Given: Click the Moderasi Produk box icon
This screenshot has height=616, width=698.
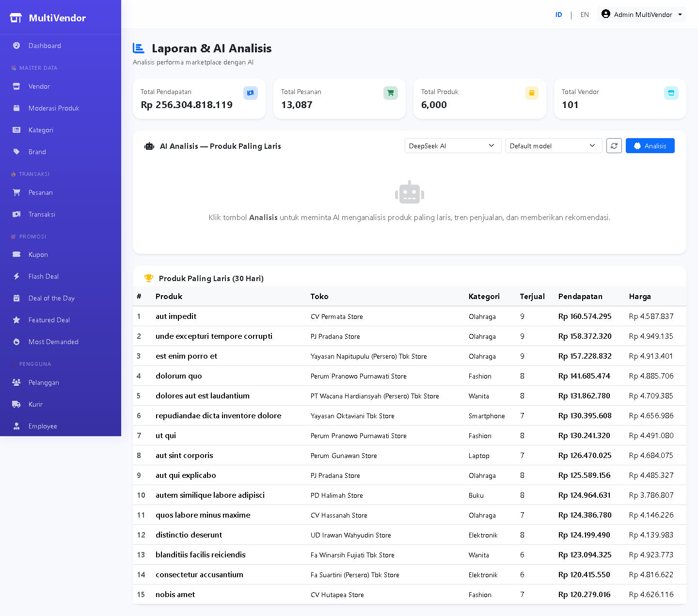Looking at the screenshot, I should click(x=16, y=108).
